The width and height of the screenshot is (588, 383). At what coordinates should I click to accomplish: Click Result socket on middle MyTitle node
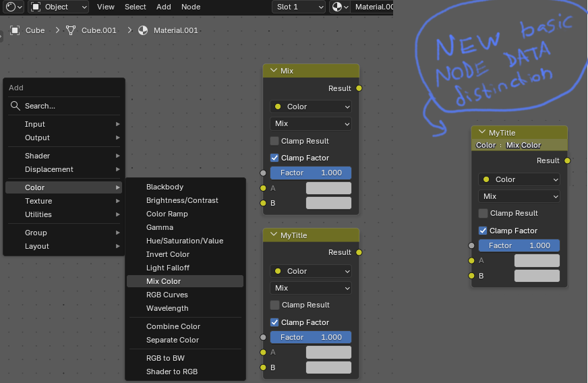[359, 252]
